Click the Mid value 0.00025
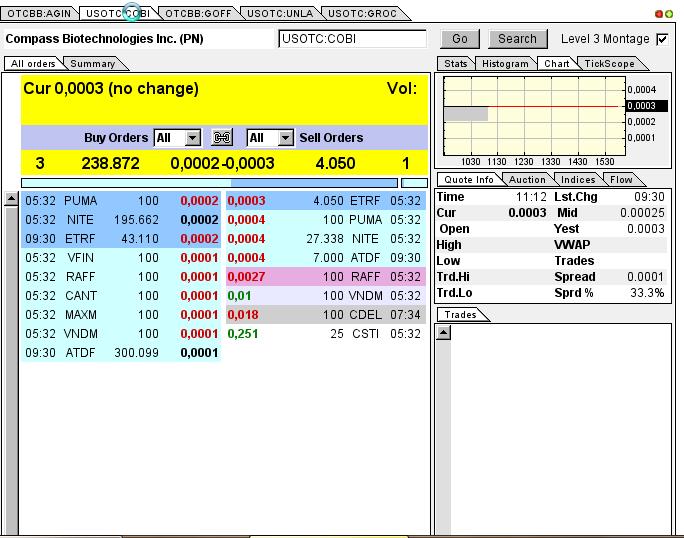 point(642,213)
